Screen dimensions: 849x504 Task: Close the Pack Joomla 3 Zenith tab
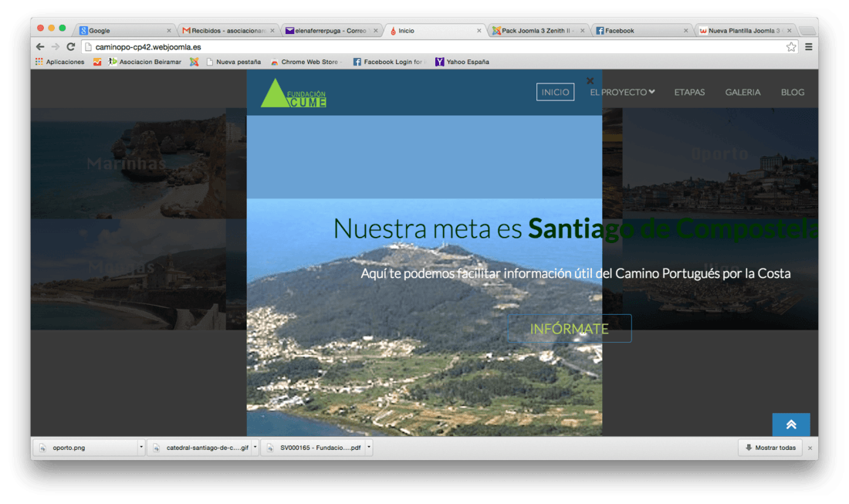point(583,31)
